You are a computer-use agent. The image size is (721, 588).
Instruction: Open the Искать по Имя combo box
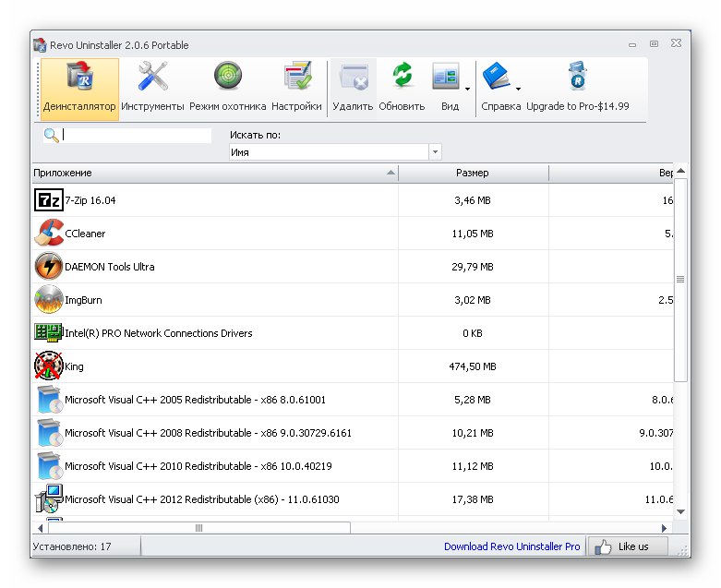pyautogui.click(x=335, y=152)
